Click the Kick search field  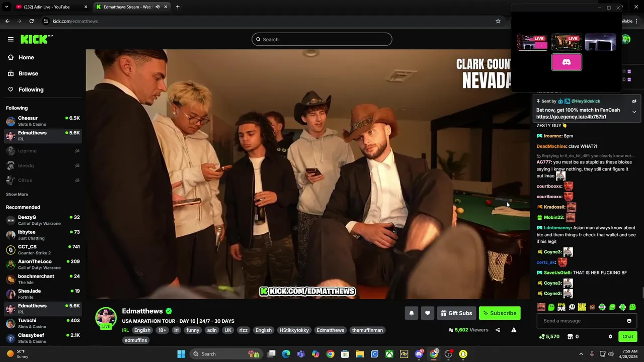point(322,39)
